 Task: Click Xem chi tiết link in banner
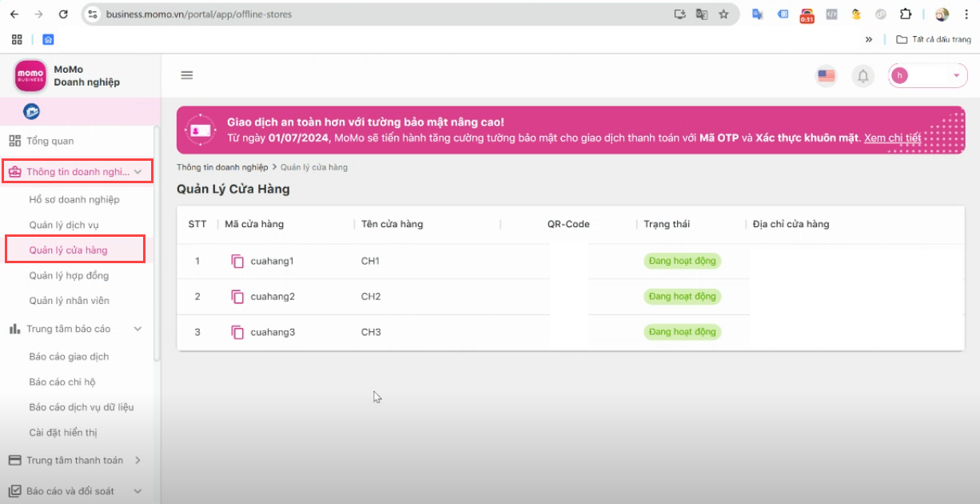coord(892,138)
